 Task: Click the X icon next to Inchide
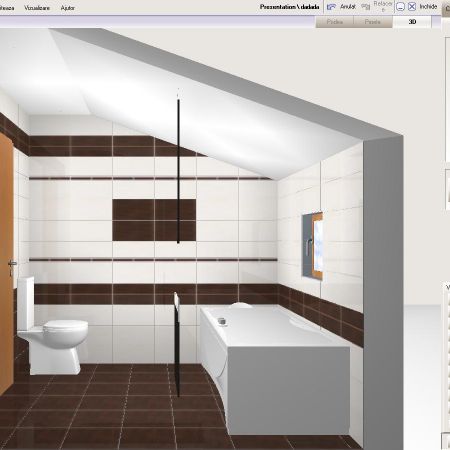(412, 7)
